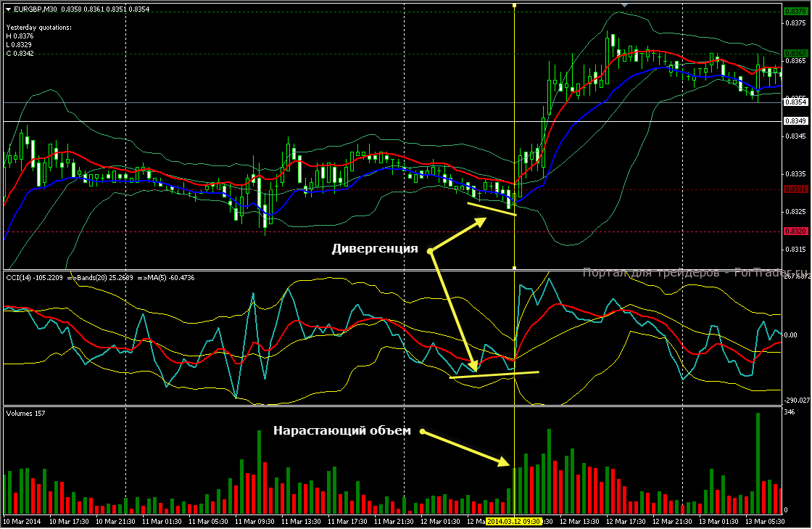Click the red 0.8331 price level label
The width and height of the screenshot is (812, 529).
click(x=795, y=189)
